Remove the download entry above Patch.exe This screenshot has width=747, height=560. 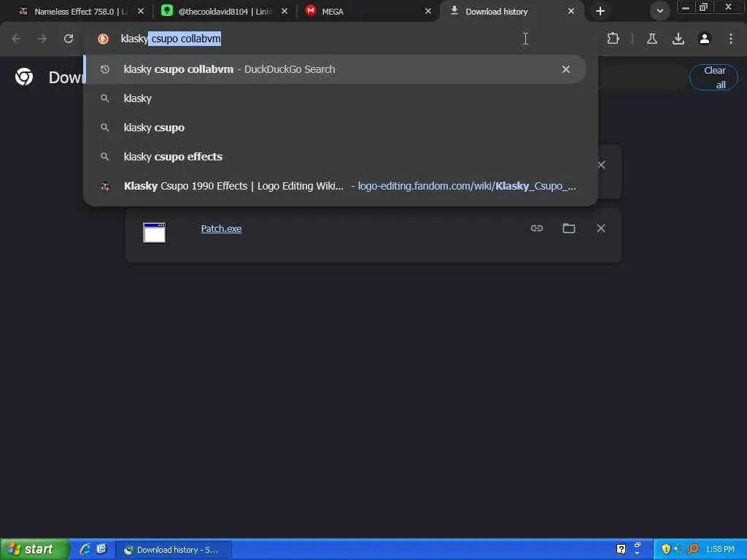601,165
